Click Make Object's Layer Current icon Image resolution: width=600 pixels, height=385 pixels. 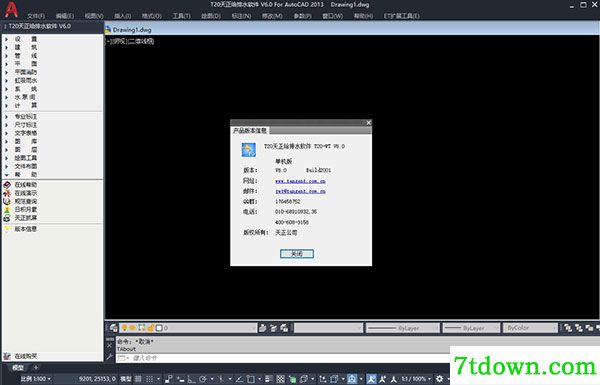(x=262, y=328)
